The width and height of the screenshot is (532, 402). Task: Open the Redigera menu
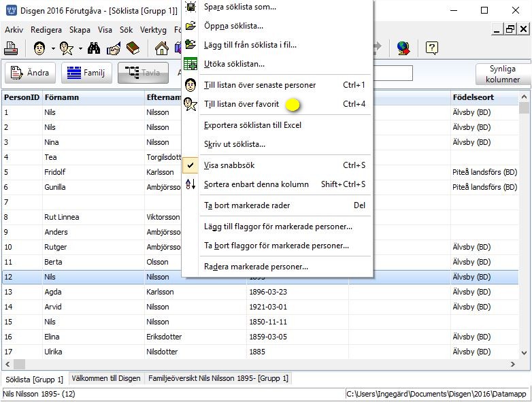pyautogui.click(x=46, y=30)
